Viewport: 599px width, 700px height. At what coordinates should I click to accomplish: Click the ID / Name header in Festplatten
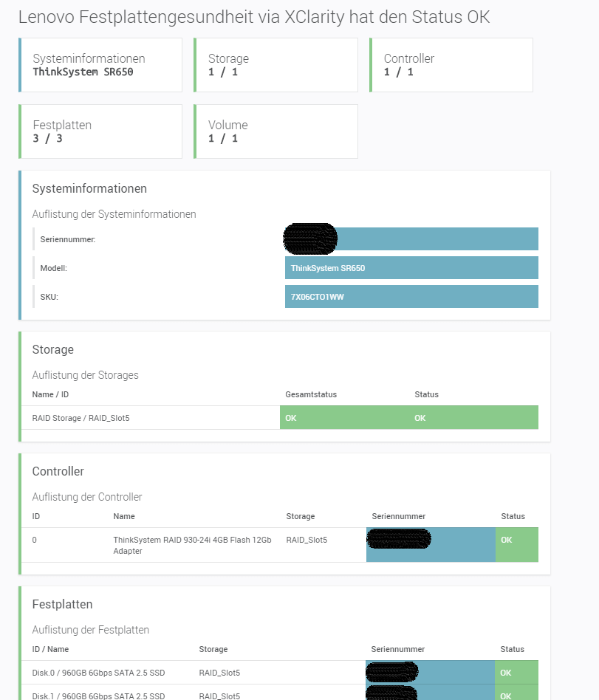[x=50, y=649]
